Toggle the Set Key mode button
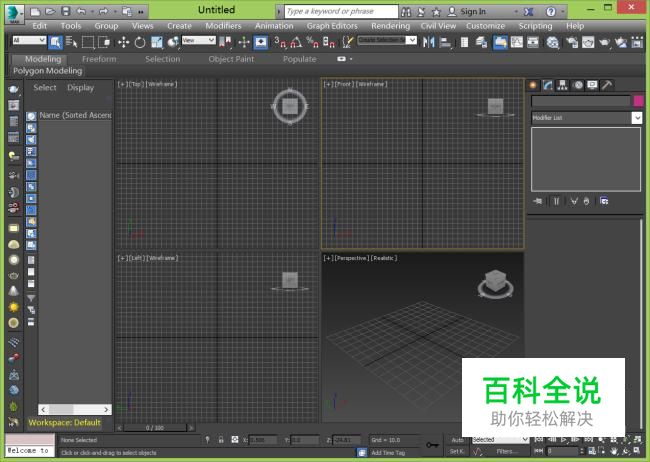Viewport: 650px width, 462px height. tap(457, 451)
